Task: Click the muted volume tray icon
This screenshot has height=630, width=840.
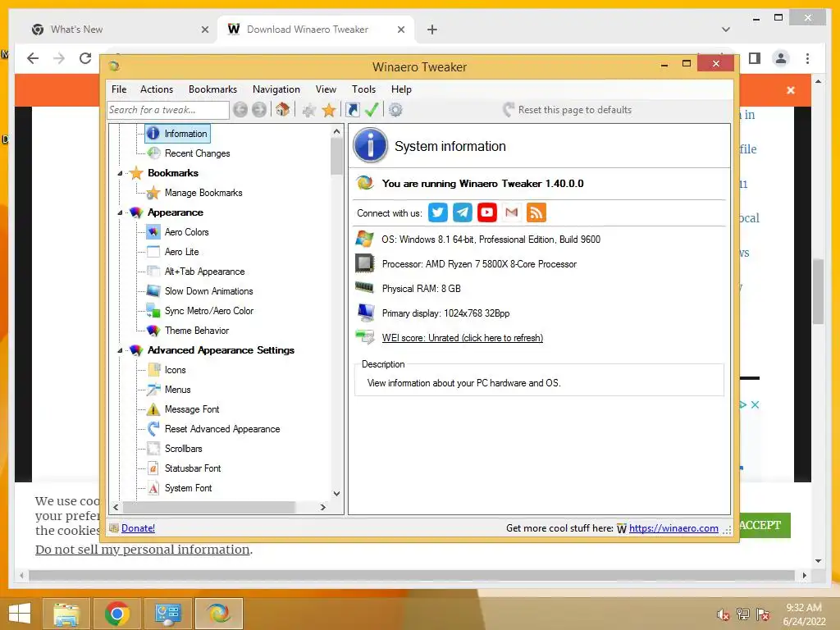Action: point(724,614)
